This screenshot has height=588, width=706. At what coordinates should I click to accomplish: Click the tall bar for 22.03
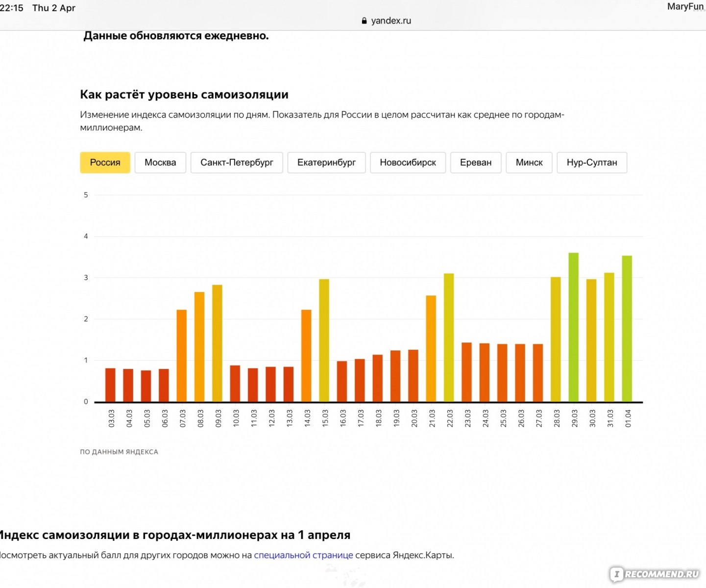(x=449, y=338)
